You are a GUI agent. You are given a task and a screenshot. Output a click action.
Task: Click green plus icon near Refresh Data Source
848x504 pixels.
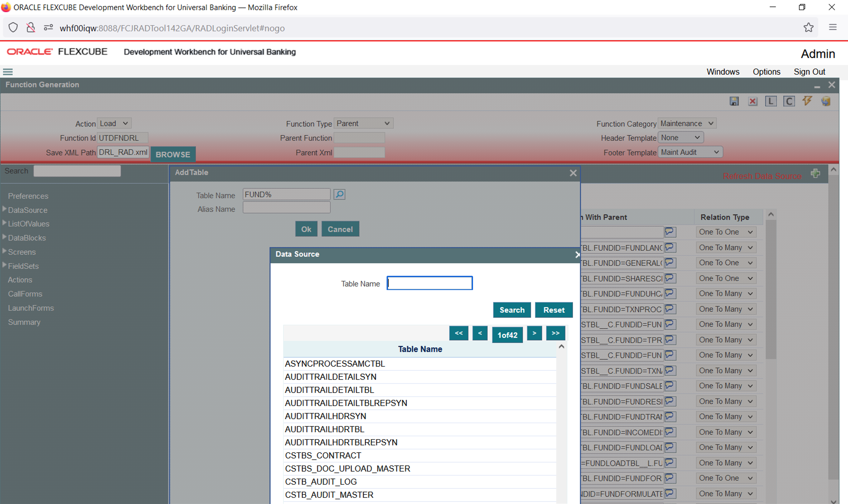[815, 173]
